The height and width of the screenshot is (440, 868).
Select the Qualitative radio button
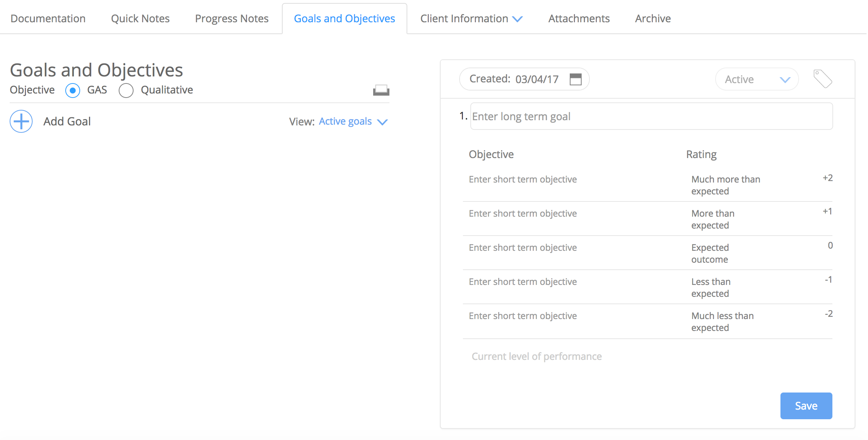126,90
